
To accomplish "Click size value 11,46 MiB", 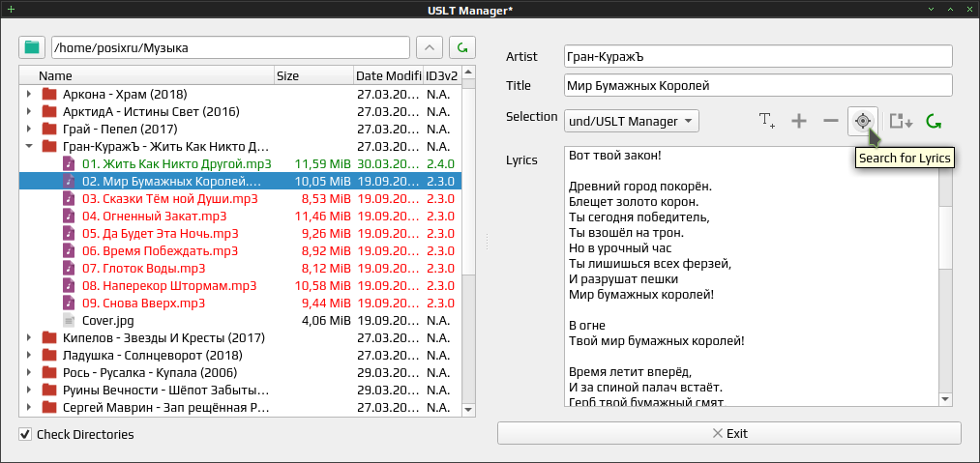I will pos(322,217).
